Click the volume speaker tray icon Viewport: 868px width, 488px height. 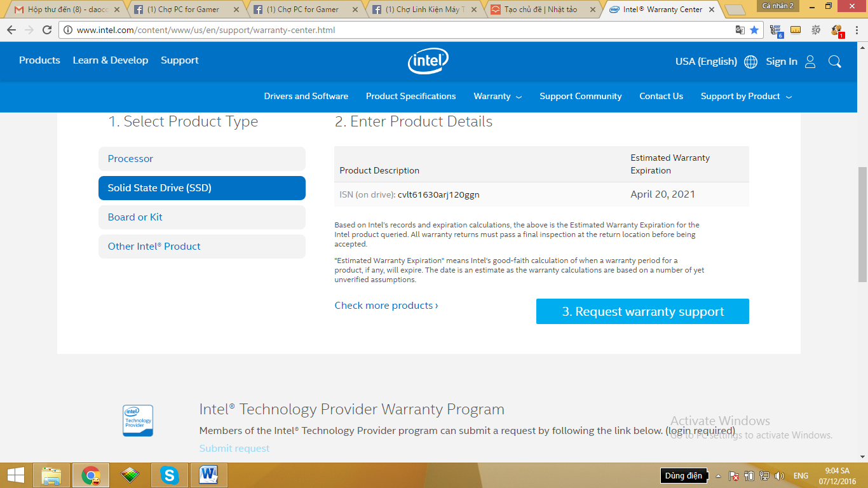780,476
